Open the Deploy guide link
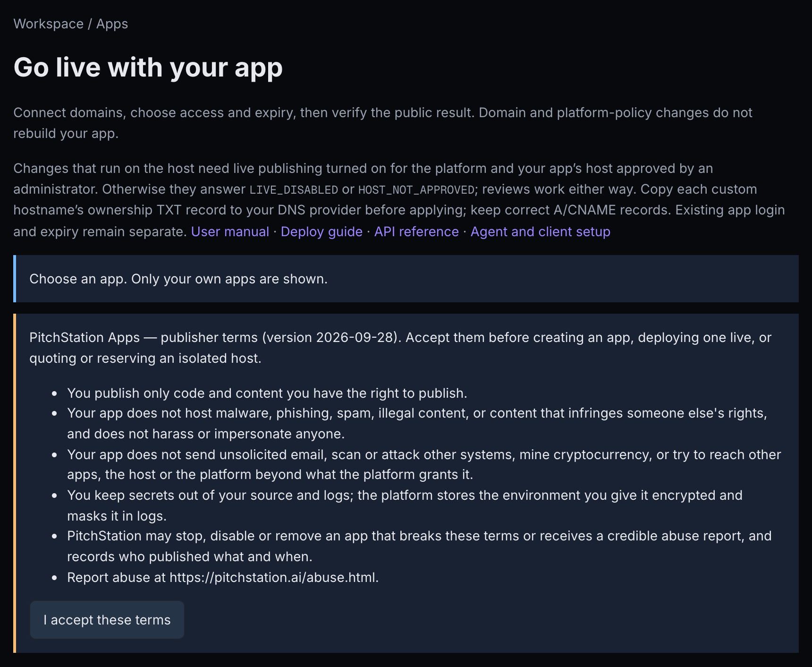 [x=321, y=231]
